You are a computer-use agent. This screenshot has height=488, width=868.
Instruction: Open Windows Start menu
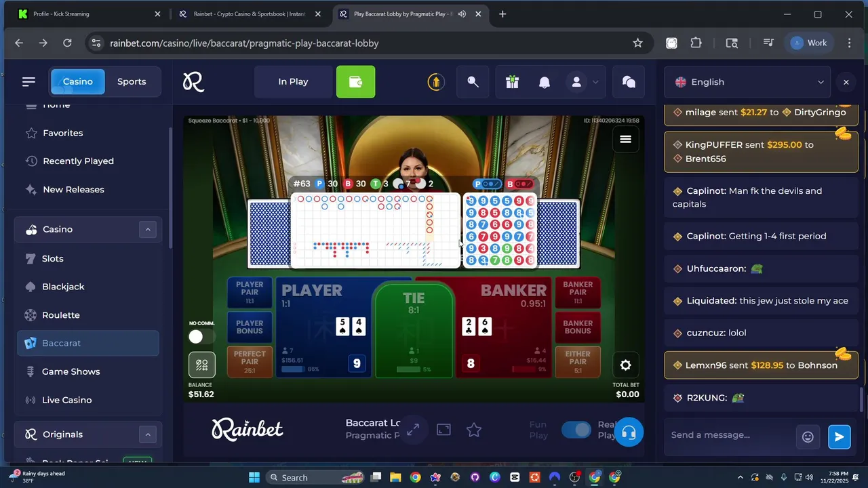[x=254, y=478]
